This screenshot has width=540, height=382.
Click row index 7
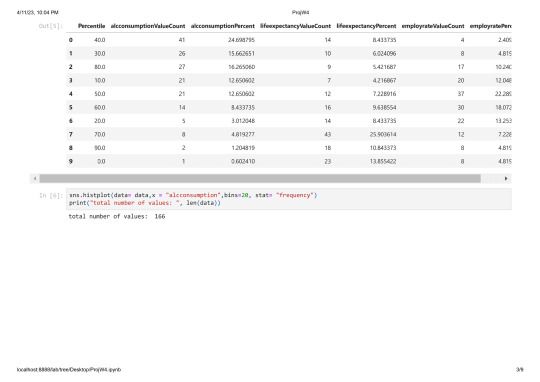point(71,134)
